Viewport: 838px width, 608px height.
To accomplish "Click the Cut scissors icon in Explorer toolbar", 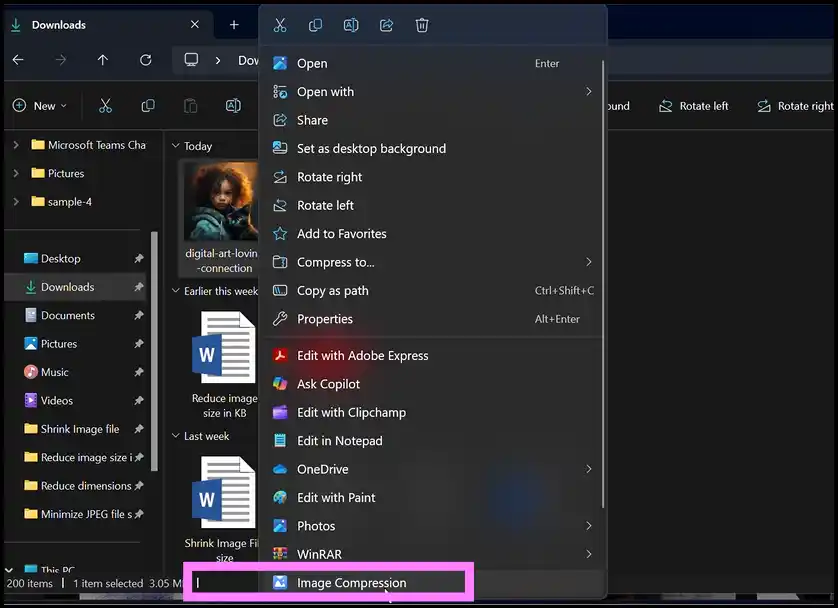I will pos(105,106).
